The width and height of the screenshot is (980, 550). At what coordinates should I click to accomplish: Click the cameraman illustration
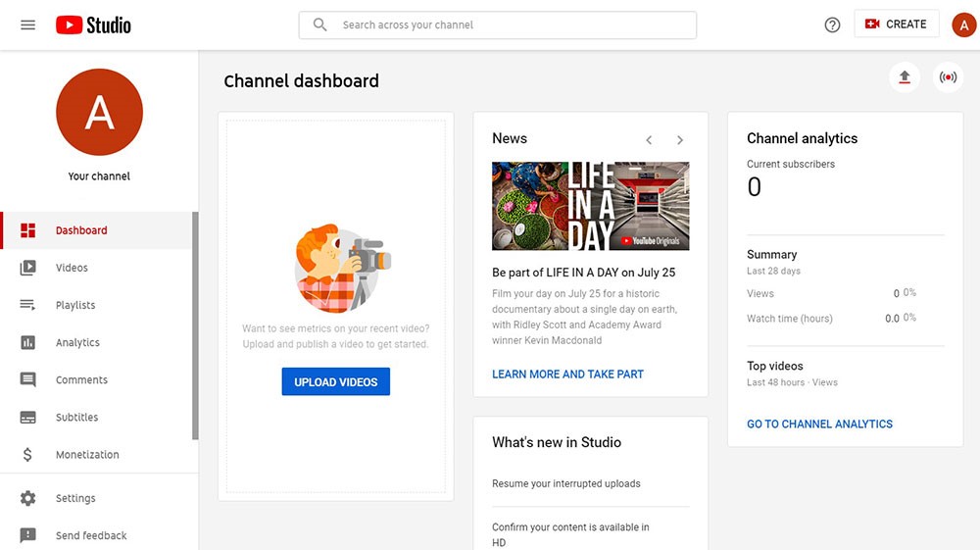click(341, 268)
